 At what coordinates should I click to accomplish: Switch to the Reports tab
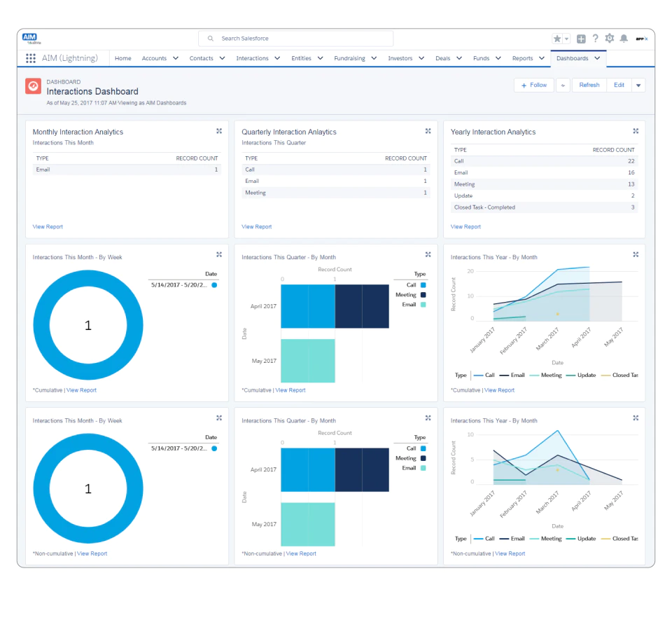522,58
